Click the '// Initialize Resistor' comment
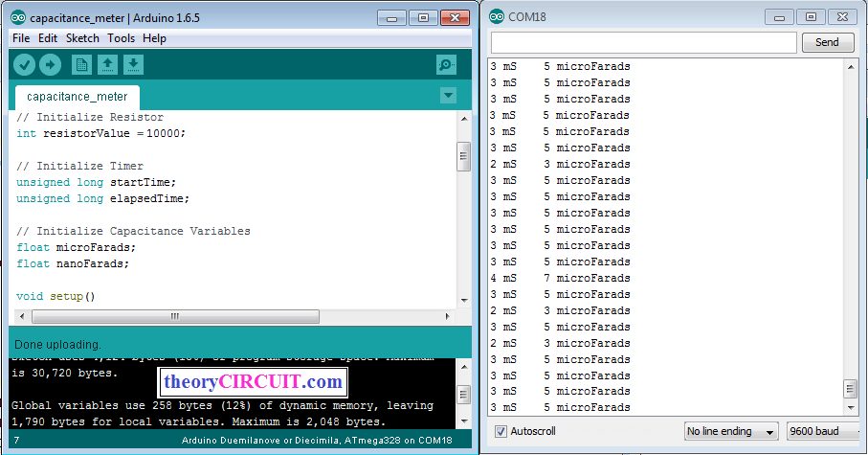868x455 pixels. (90, 118)
